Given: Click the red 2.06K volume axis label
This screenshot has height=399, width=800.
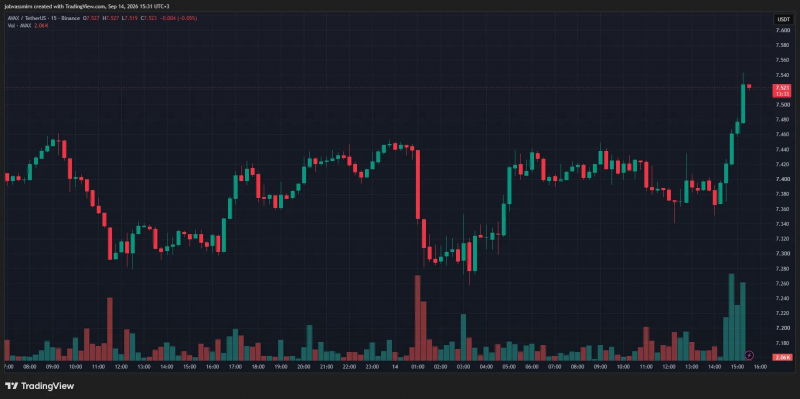Looking at the screenshot, I should [782, 357].
